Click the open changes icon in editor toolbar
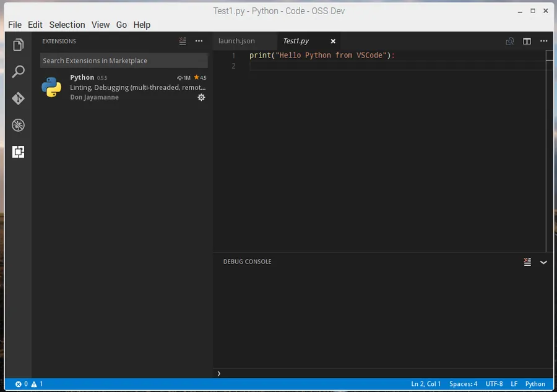 coord(510,41)
